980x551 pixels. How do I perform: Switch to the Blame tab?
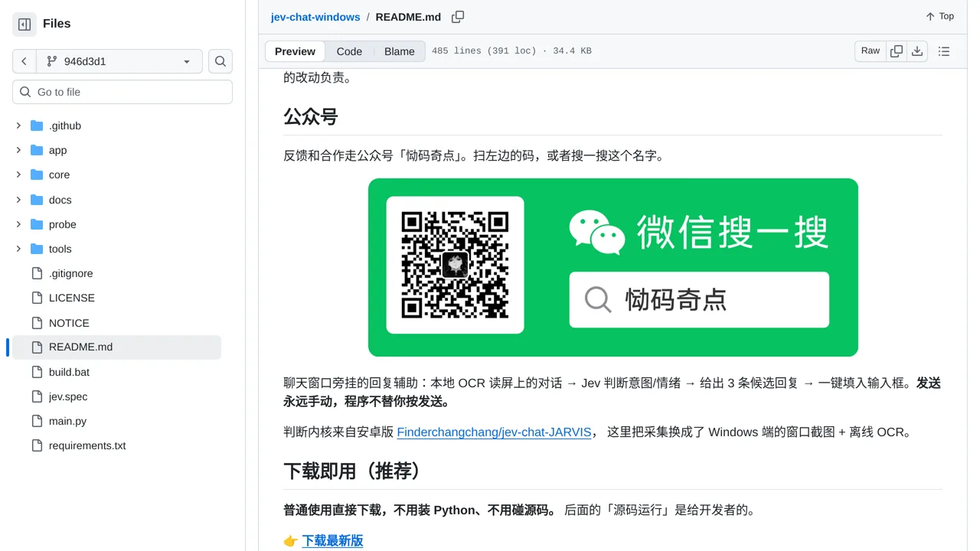(400, 51)
